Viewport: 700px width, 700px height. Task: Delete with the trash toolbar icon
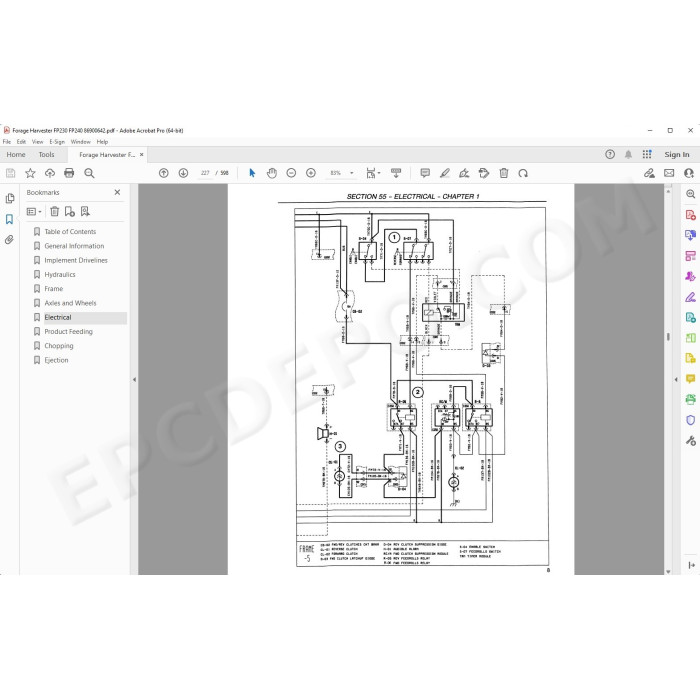click(504, 173)
